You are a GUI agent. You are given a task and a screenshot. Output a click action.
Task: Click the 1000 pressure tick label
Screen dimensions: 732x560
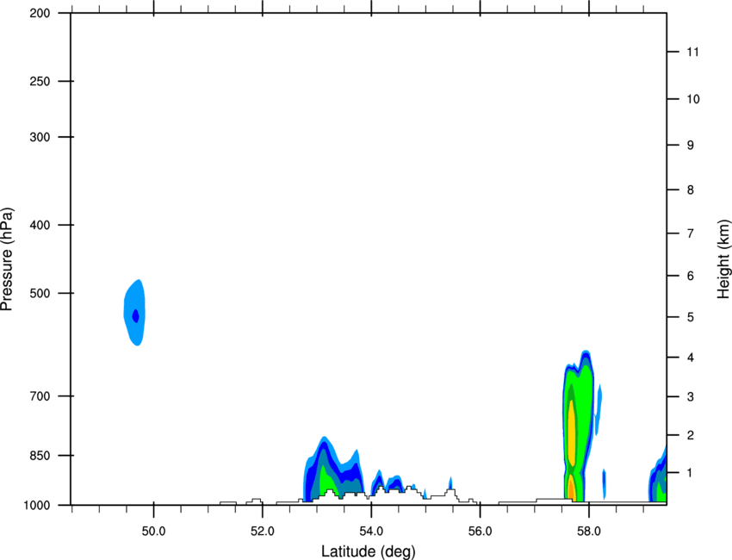click(x=37, y=505)
